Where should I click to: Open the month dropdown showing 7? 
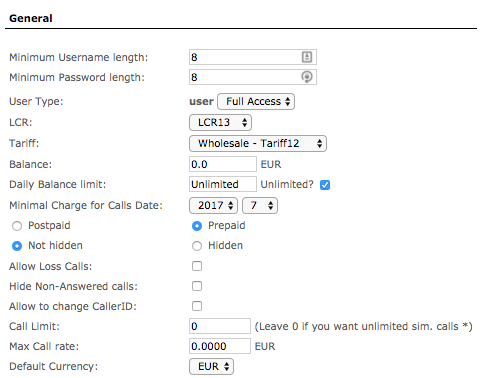click(260, 205)
